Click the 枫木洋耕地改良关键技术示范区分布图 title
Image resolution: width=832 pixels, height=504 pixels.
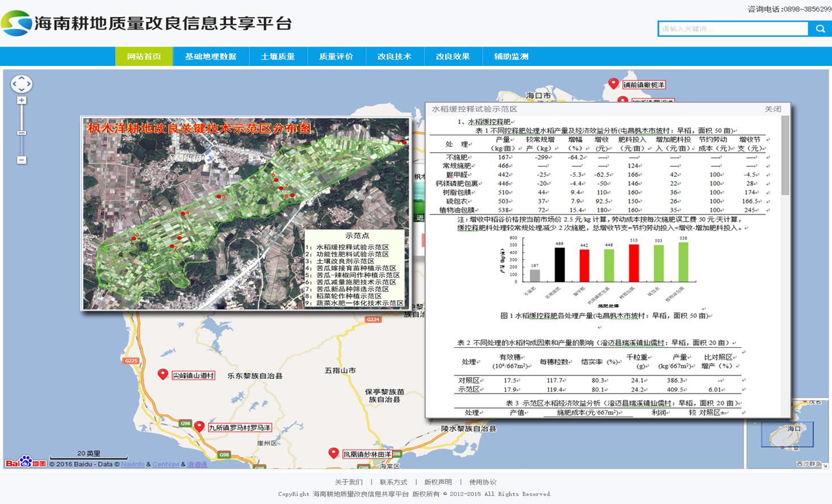199,128
